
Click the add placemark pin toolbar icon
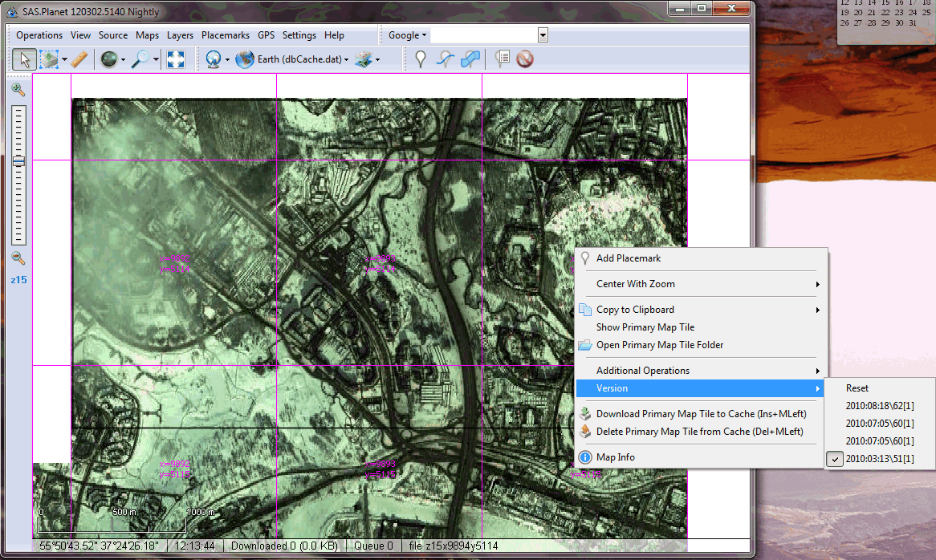pyautogui.click(x=420, y=59)
